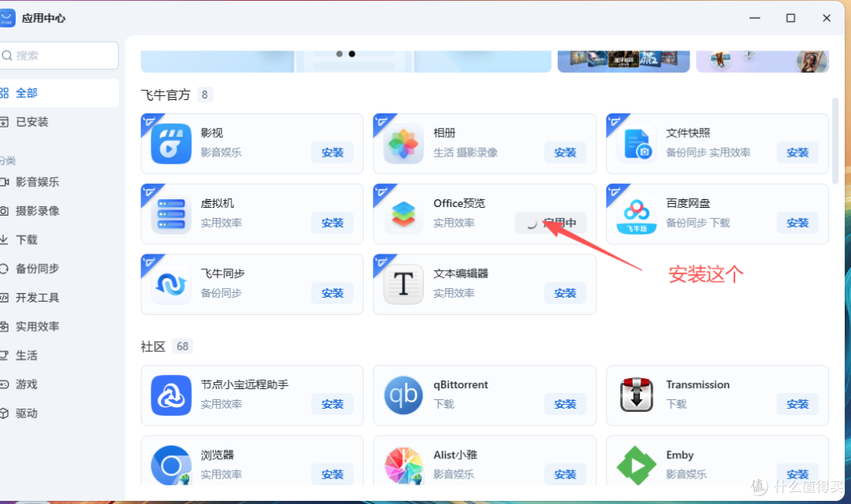The width and height of the screenshot is (851, 504).
Task: Open the games banner thumbnail
Action: [623, 61]
